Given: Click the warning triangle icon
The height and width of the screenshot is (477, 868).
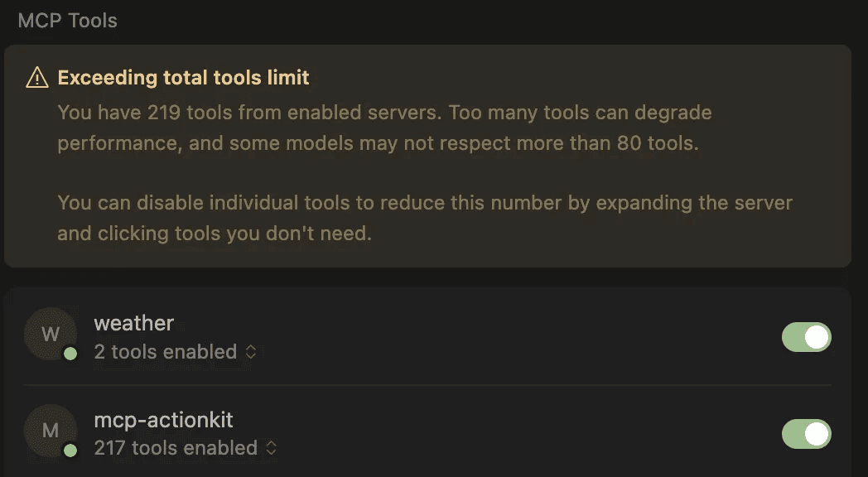Looking at the screenshot, I should point(37,78).
